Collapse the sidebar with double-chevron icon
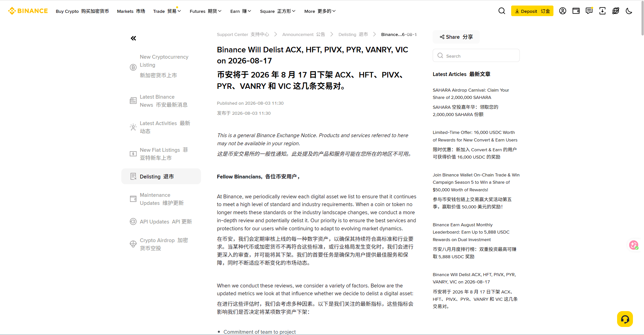This screenshot has width=644, height=335. (133, 38)
